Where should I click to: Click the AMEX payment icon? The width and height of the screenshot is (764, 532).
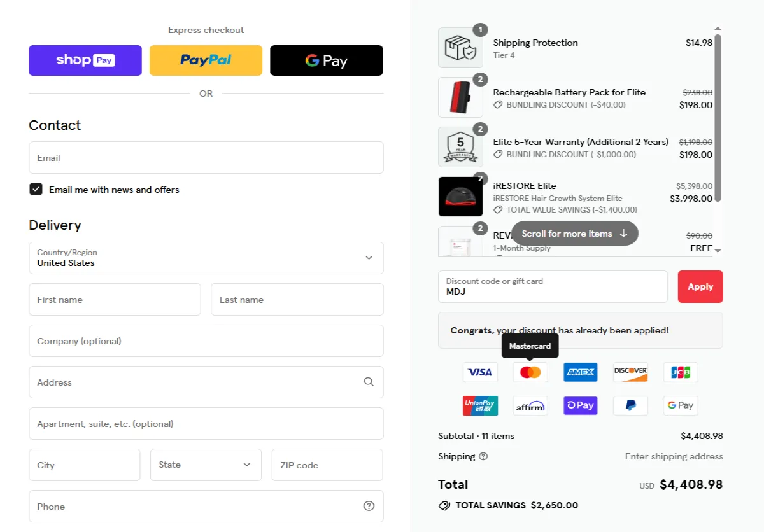pos(581,372)
